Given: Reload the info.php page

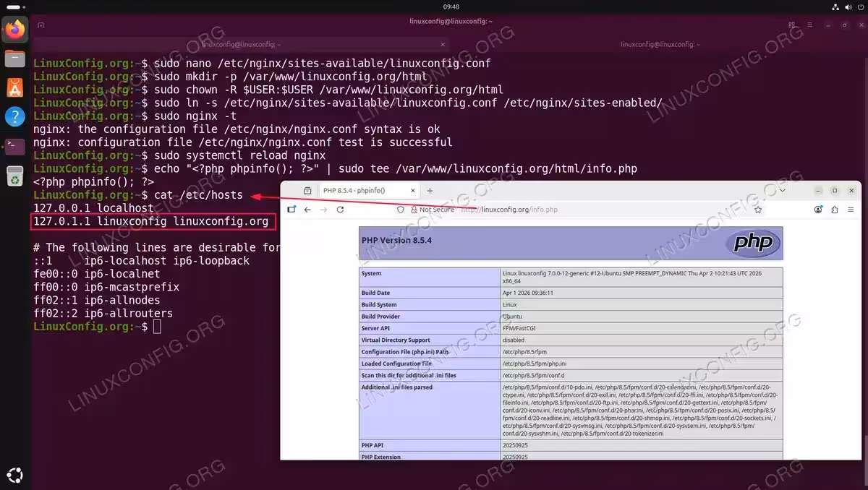Looking at the screenshot, I should (340, 210).
